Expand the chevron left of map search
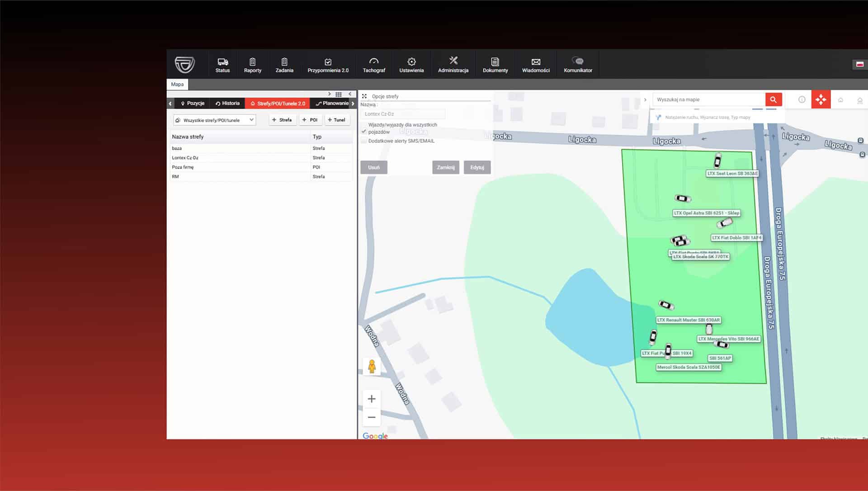This screenshot has height=491, width=868. coord(645,99)
